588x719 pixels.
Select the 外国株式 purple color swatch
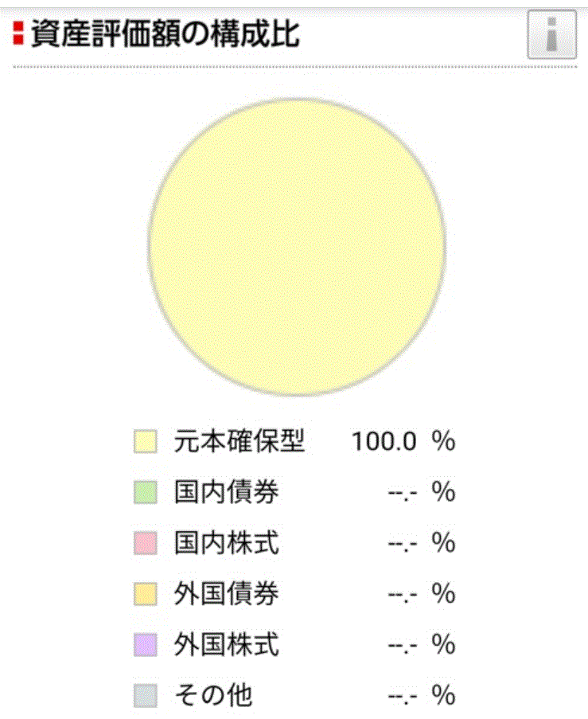tap(145, 645)
